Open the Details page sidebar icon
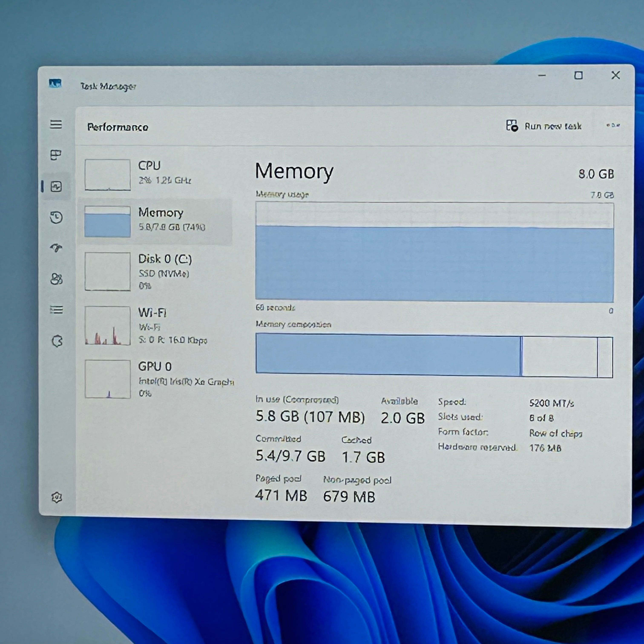This screenshot has height=644, width=644. click(x=56, y=310)
